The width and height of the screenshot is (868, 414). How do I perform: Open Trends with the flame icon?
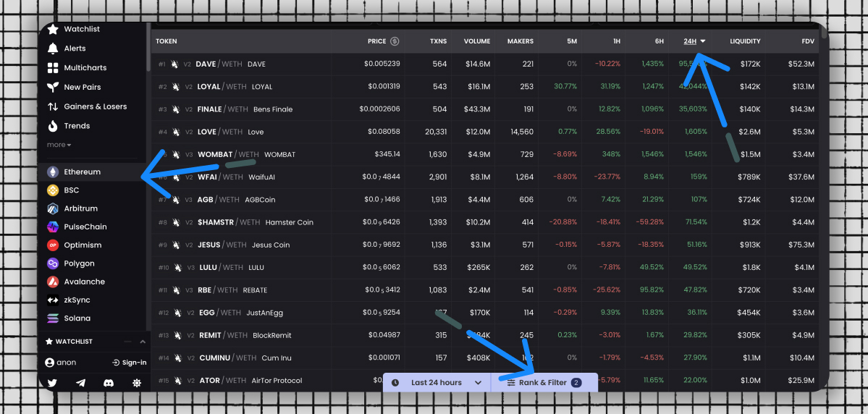point(53,126)
